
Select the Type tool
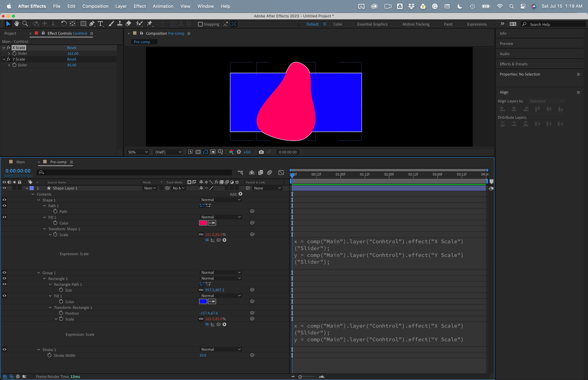coord(100,24)
